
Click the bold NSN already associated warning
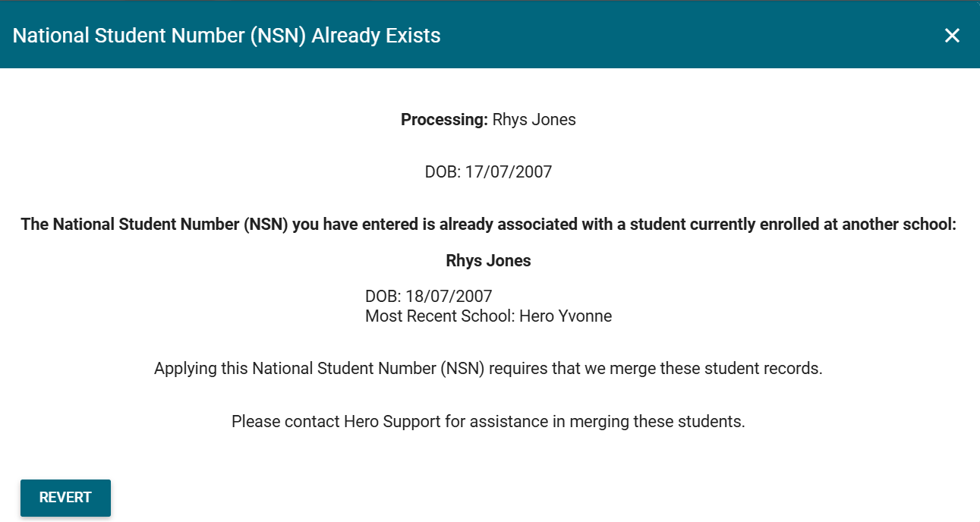click(x=488, y=225)
